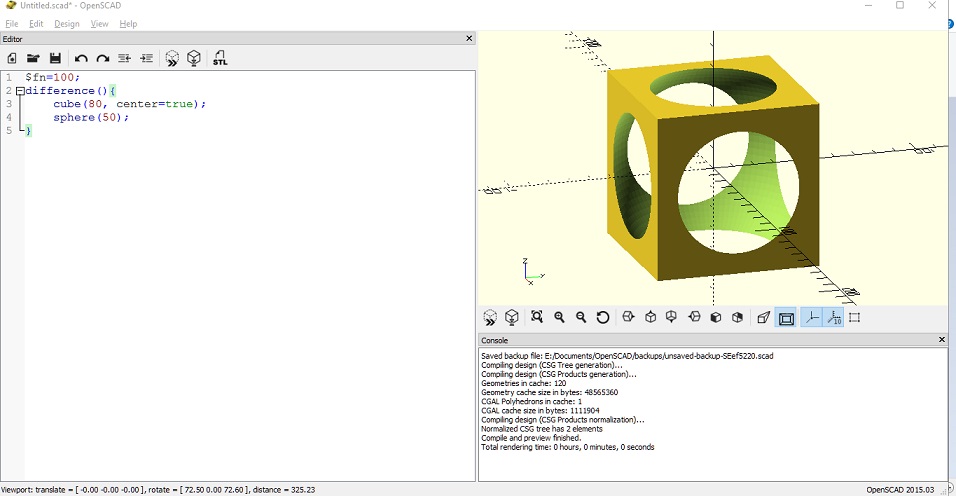Click 'Geometries in cache: 120' in the console
This screenshot has width=956, height=496.
(x=523, y=383)
